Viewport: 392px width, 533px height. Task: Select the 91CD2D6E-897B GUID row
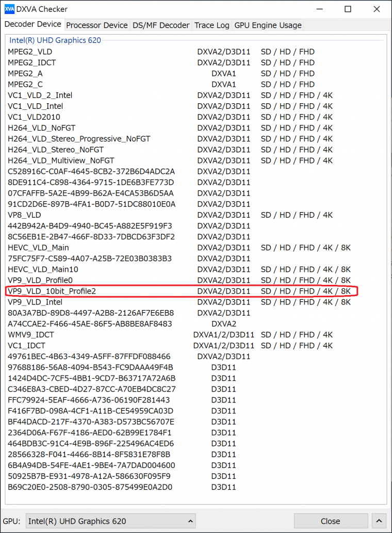(195, 204)
